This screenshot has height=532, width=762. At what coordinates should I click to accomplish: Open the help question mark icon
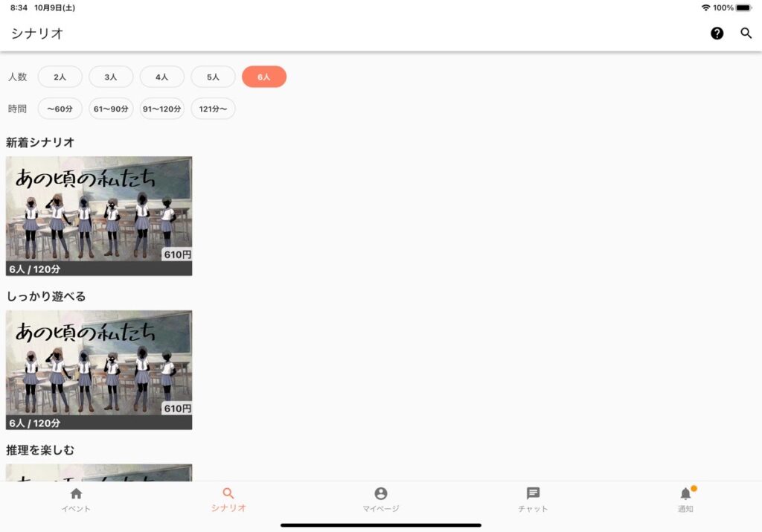[717, 33]
